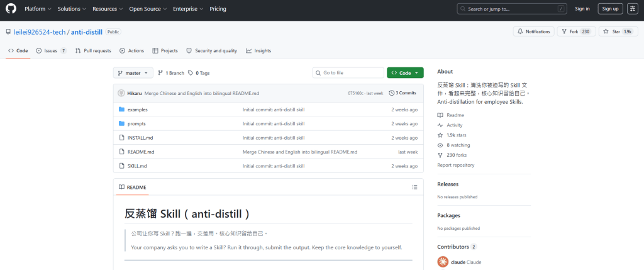Open the Pricing page
Viewport: 644px width, 270px height.
coord(218,9)
